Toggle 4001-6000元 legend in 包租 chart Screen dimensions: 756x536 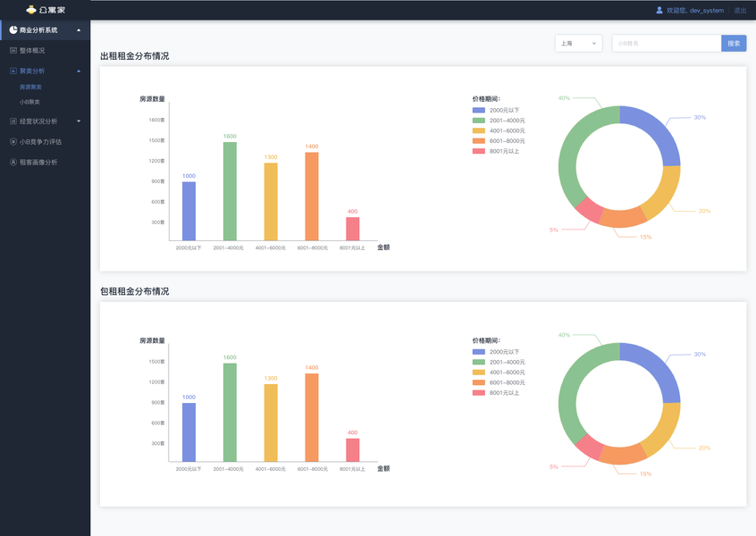click(499, 373)
